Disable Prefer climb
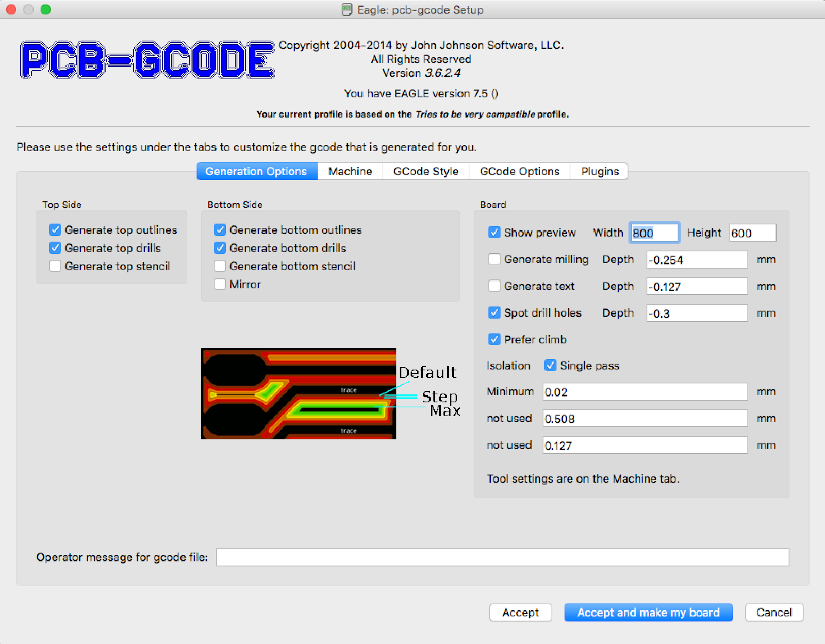The height and width of the screenshot is (644, 825). point(494,339)
